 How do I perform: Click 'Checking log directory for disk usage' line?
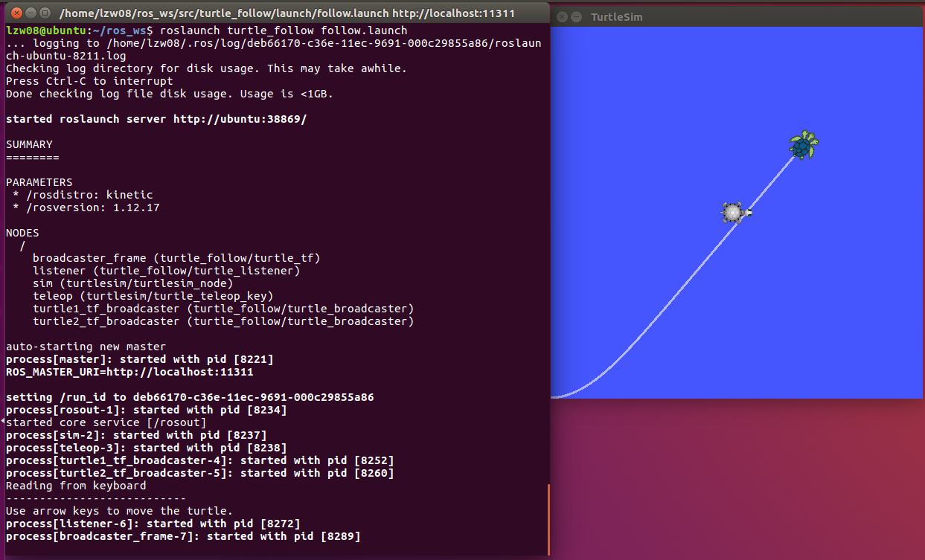pos(207,68)
